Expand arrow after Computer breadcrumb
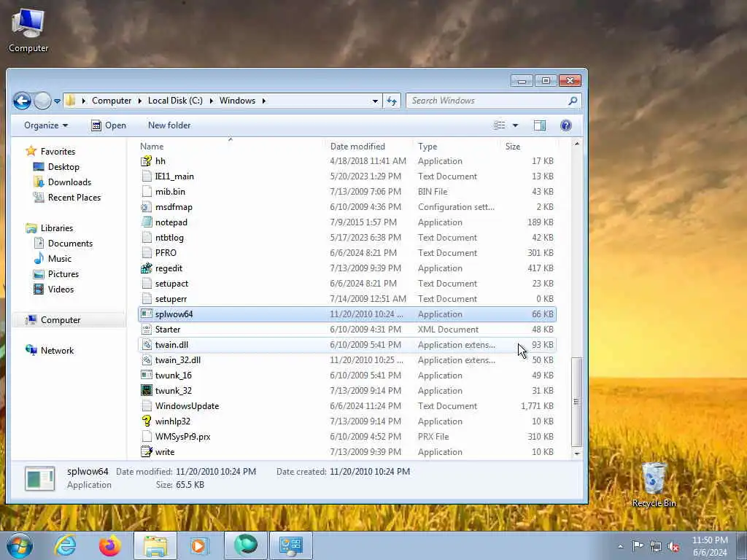This screenshot has width=747, height=560. point(140,101)
